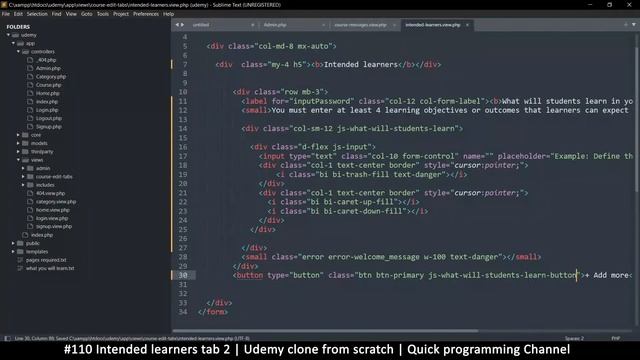The height and width of the screenshot is (360, 640).
Task: Open the Selection menu
Action: pyautogui.click(x=37, y=14)
